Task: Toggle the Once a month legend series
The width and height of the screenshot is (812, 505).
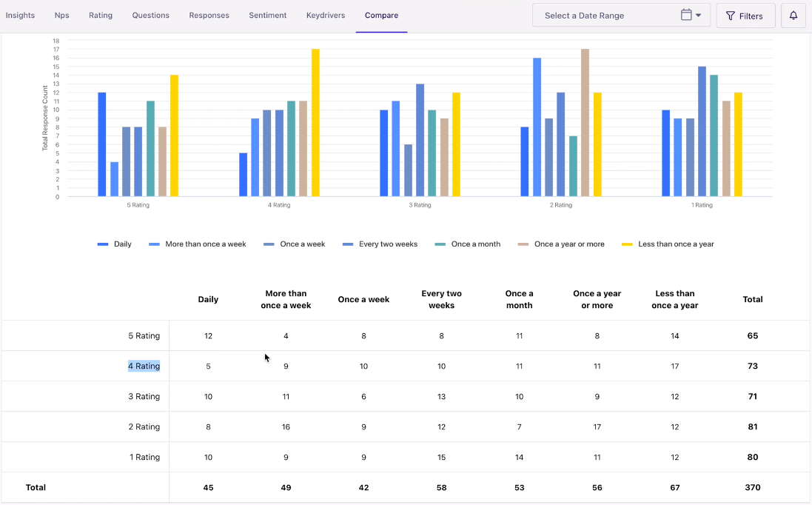Action: (468, 244)
